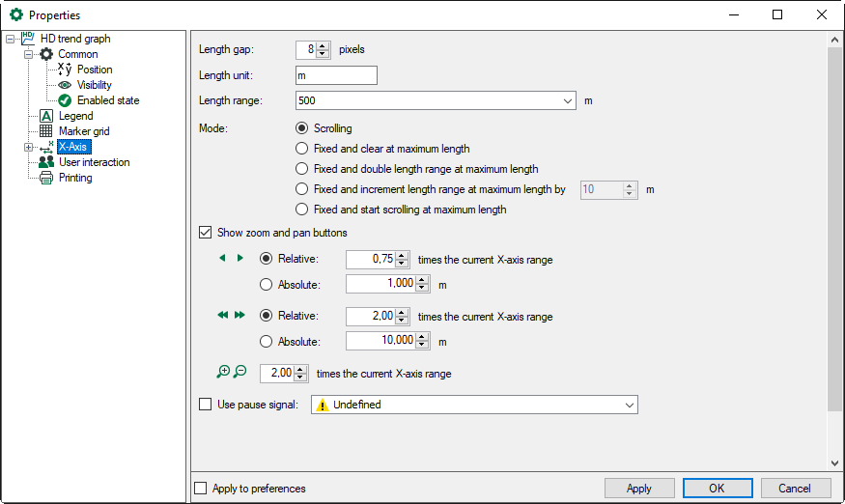
Task: Select the HD trend graph root node
Action: [75, 39]
